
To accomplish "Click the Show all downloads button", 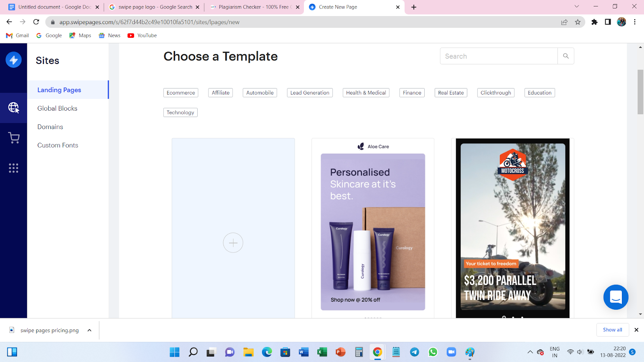I will click(612, 329).
